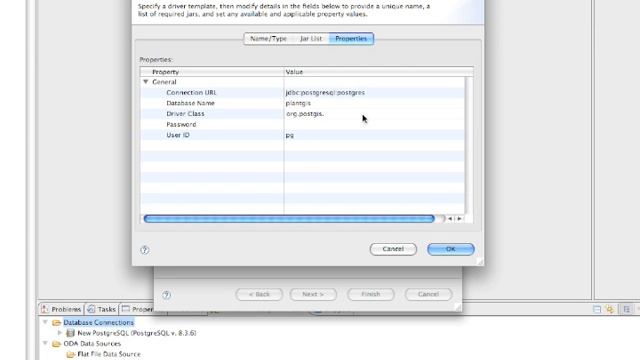Click the minimize view icon in bottom panel toolbar

point(597,309)
